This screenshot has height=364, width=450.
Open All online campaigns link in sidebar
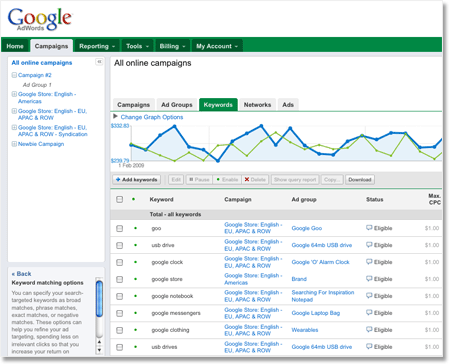42,63
